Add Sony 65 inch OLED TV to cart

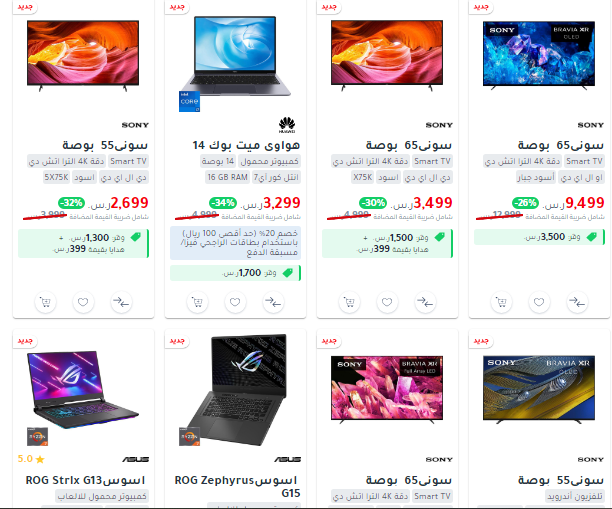click(x=501, y=302)
